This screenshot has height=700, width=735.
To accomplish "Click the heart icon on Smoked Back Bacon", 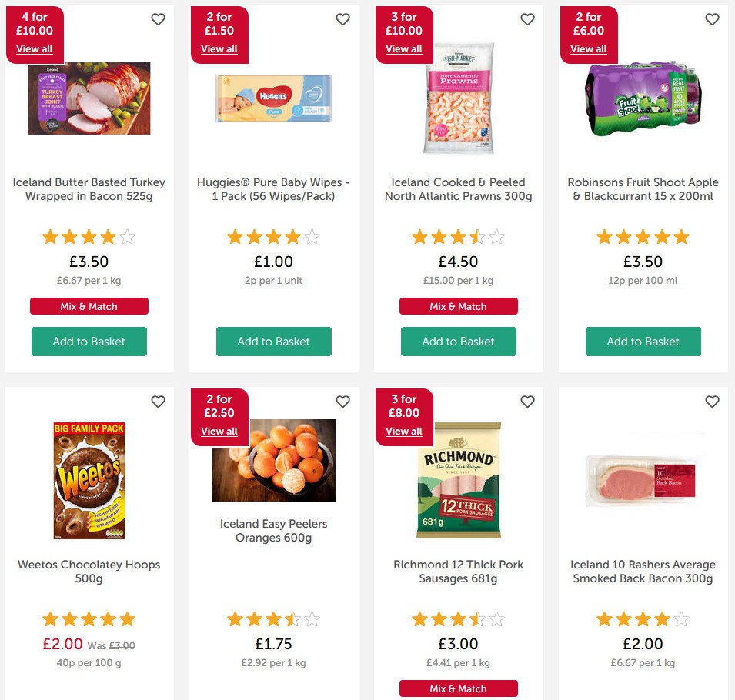I will pyautogui.click(x=712, y=402).
